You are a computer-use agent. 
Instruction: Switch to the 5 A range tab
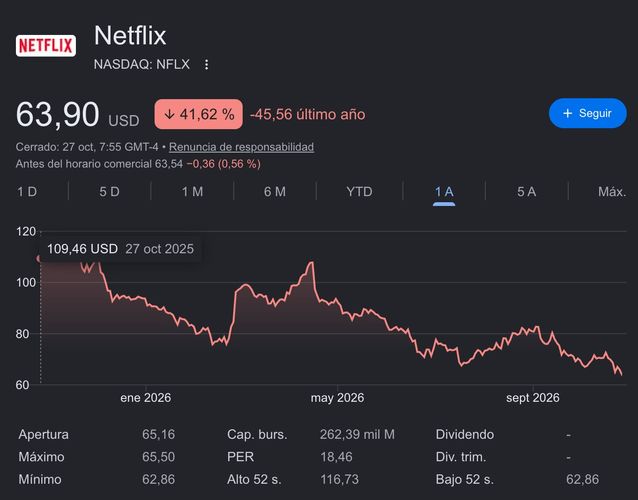[x=527, y=192]
